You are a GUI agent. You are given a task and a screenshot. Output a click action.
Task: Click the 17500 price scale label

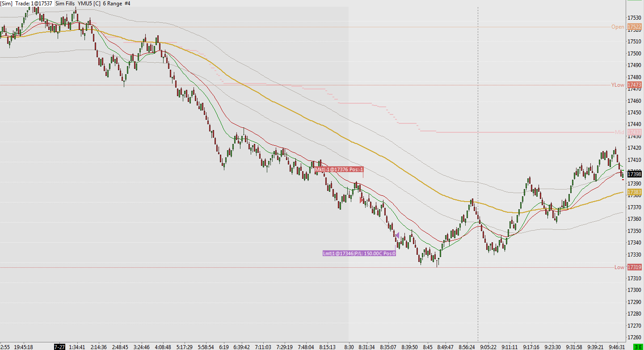[635, 54]
